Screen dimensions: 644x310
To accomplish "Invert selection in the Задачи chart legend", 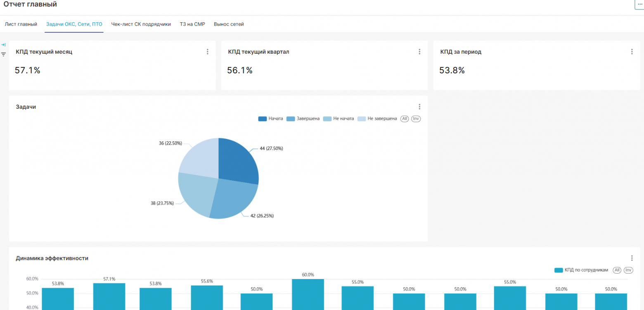I will (416, 119).
